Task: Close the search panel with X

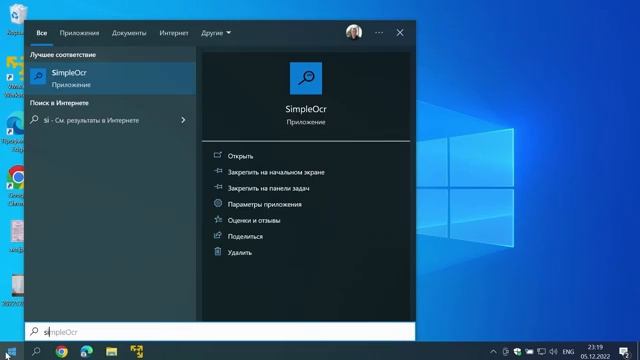Action: click(x=400, y=33)
